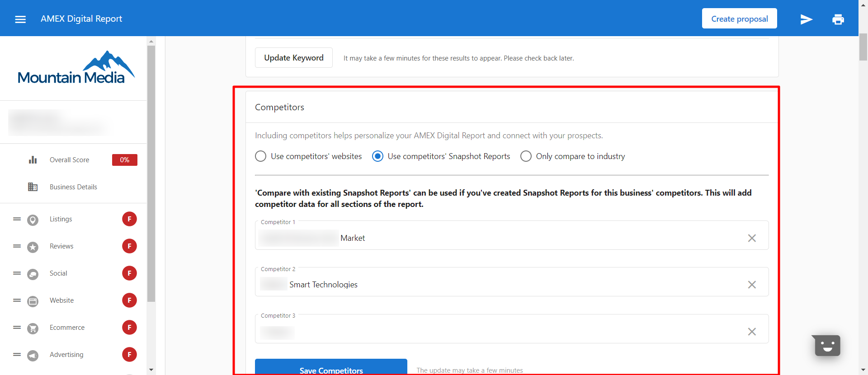
Task: Select Use competitors' websites radio button
Action: click(x=260, y=156)
